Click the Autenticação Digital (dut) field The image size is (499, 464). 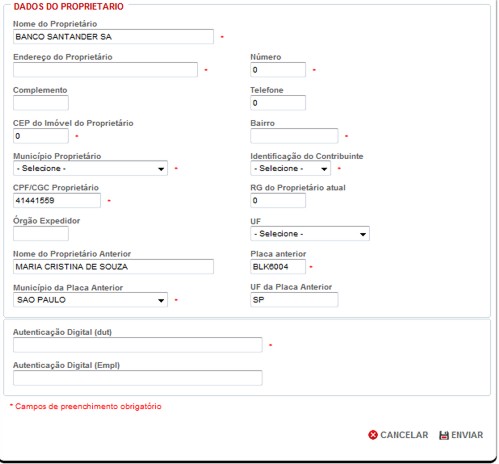pyautogui.click(x=138, y=345)
